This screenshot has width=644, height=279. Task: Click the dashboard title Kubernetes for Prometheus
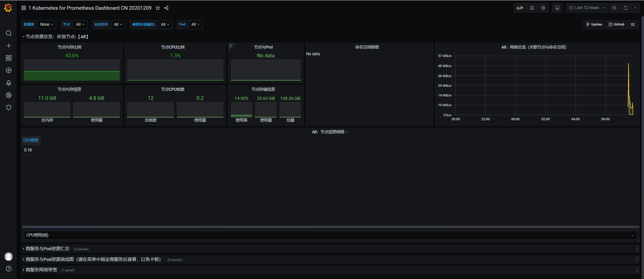coord(90,8)
